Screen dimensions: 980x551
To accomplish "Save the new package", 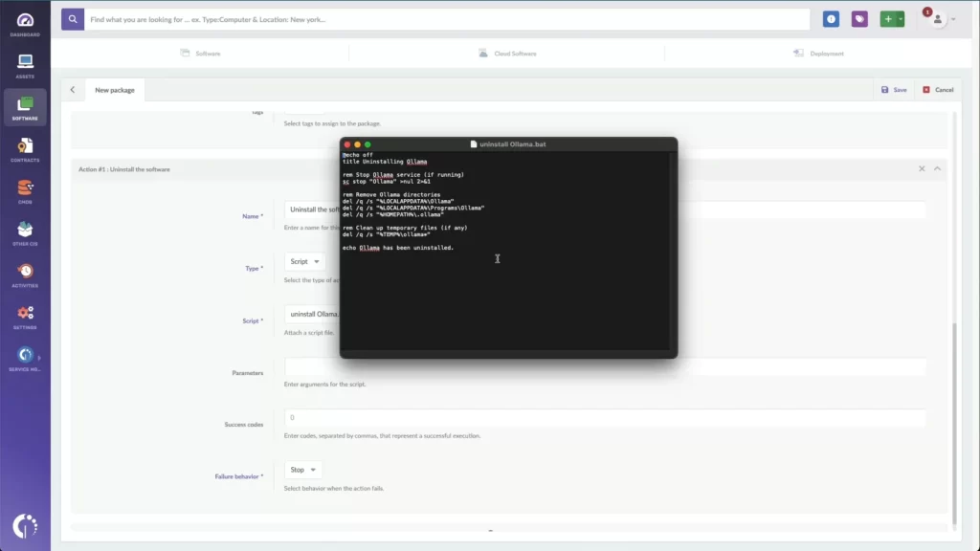I will (894, 90).
